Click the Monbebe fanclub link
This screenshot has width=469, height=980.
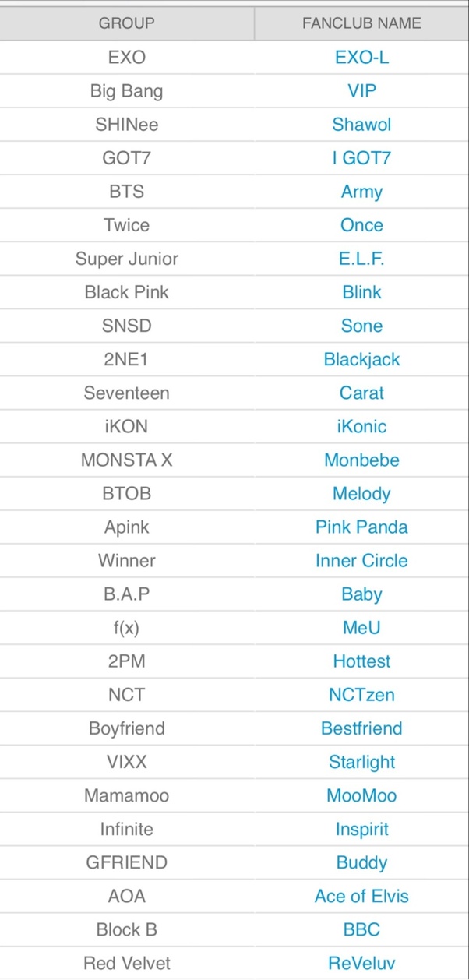[x=361, y=460]
